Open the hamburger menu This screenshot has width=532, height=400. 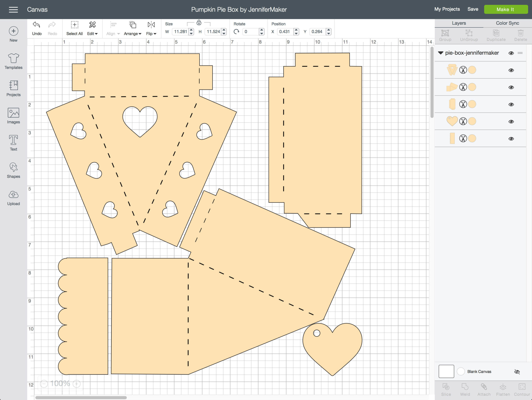(13, 9)
